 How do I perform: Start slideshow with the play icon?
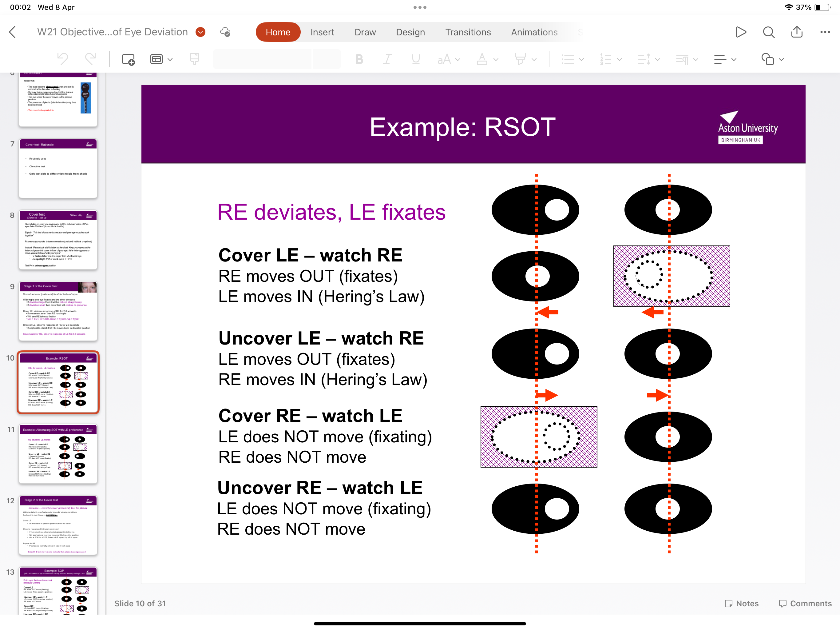740,32
